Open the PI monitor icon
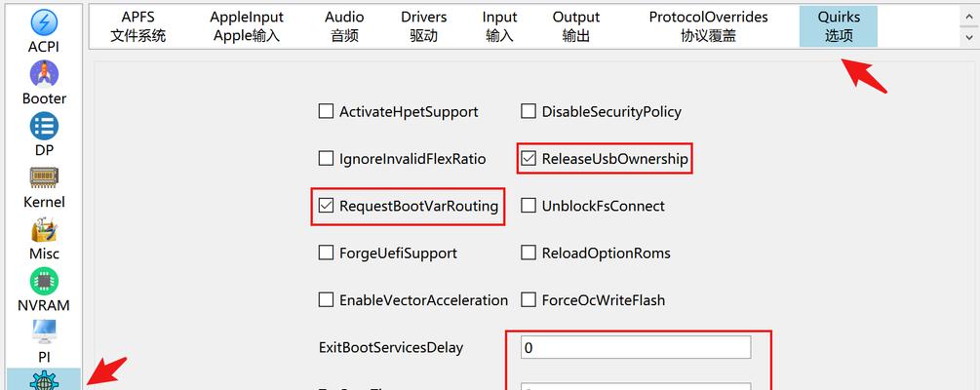 coord(44,331)
